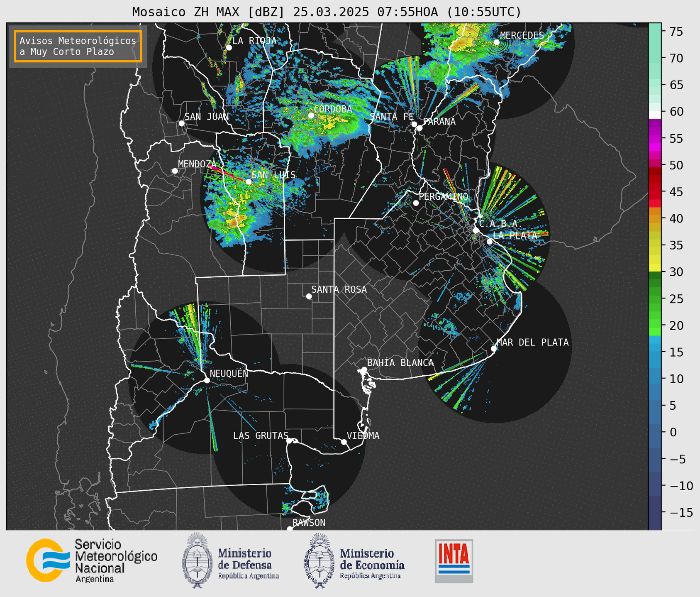Click the yellow 30 dBZ band on color scale
Image resolution: width=700 pixels, height=597 pixels.
click(654, 267)
